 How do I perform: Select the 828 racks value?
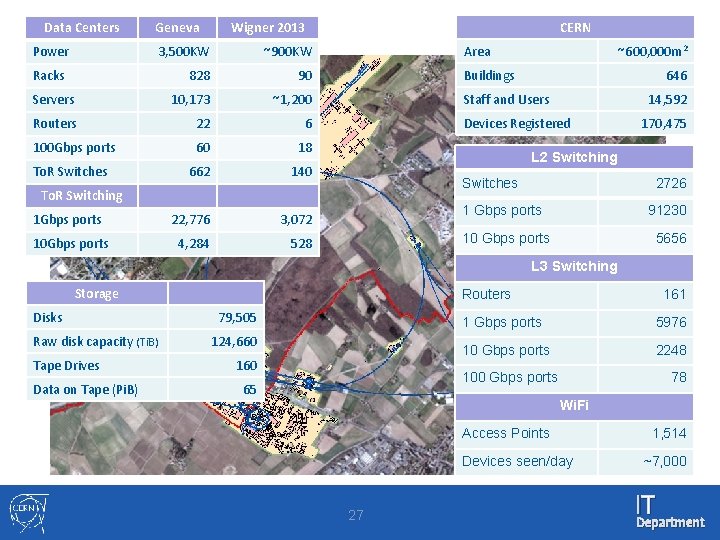(x=200, y=75)
